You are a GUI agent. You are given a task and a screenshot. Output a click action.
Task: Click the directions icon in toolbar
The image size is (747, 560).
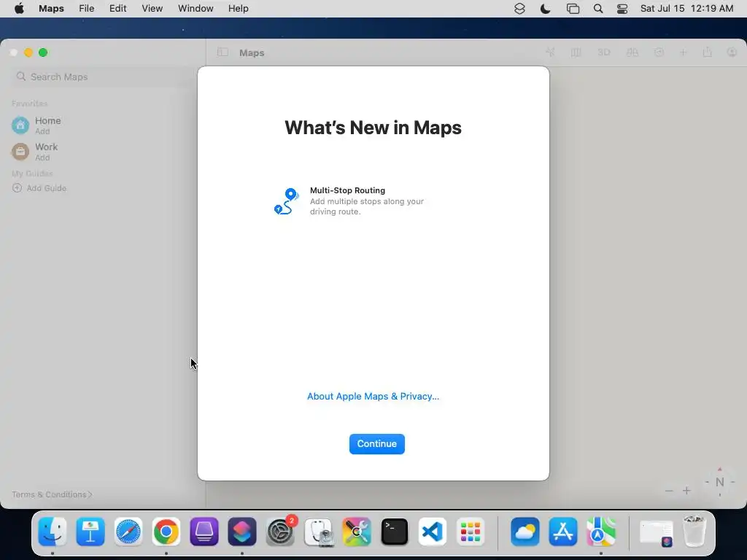point(659,52)
